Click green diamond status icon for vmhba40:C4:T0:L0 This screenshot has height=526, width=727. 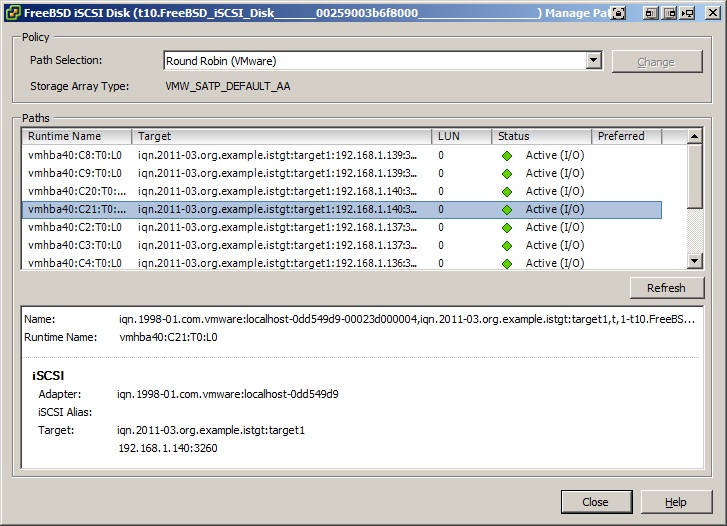tap(507, 263)
